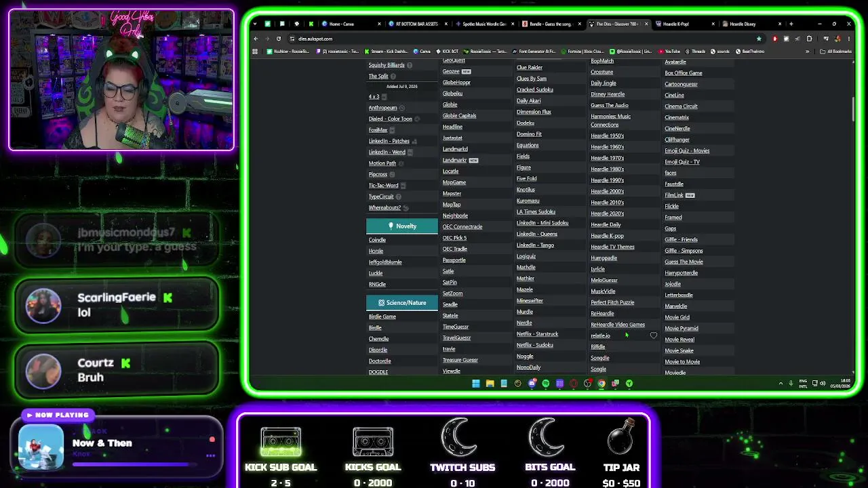Open File Explorer from the taskbar
868x488 pixels.
pyautogui.click(x=490, y=384)
